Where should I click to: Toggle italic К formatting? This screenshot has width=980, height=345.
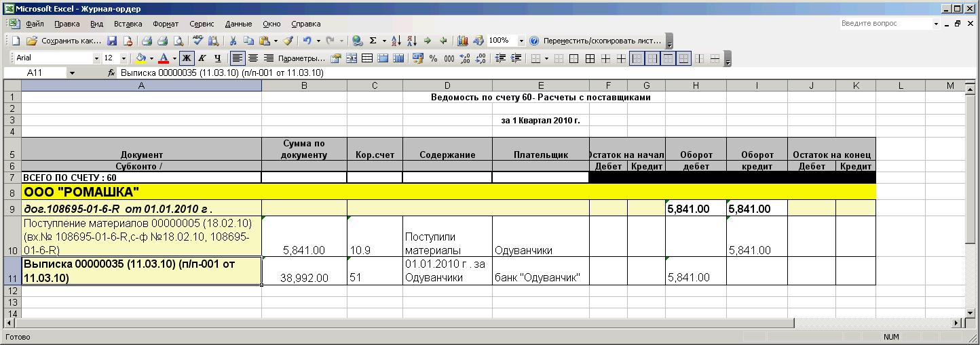point(202,58)
